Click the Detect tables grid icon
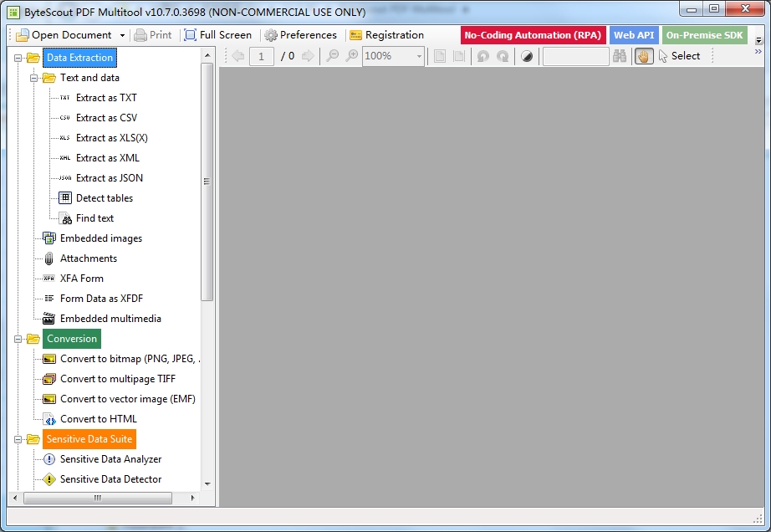This screenshot has width=771, height=532. [65, 198]
